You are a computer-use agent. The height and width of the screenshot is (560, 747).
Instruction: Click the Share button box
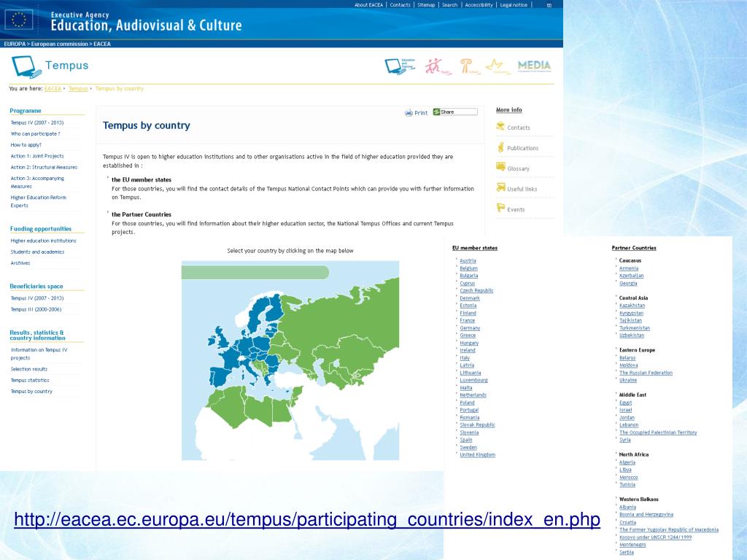tap(455, 112)
